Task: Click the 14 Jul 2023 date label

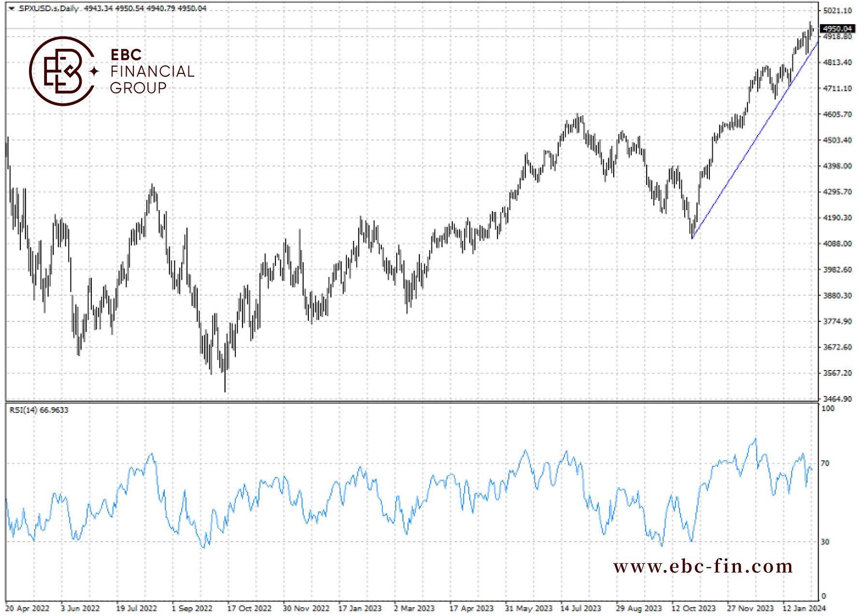Action: (x=581, y=608)
